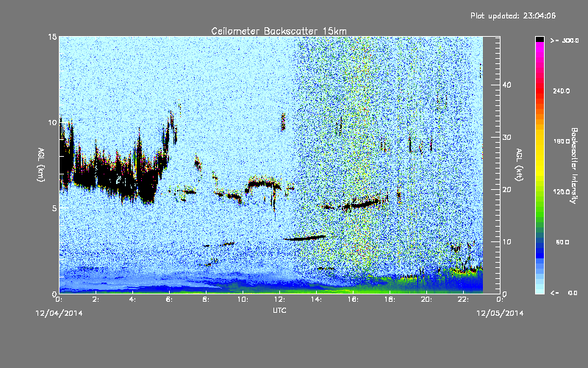Click the ">= 300.0" colorbar label

click(x=564, y=40)
